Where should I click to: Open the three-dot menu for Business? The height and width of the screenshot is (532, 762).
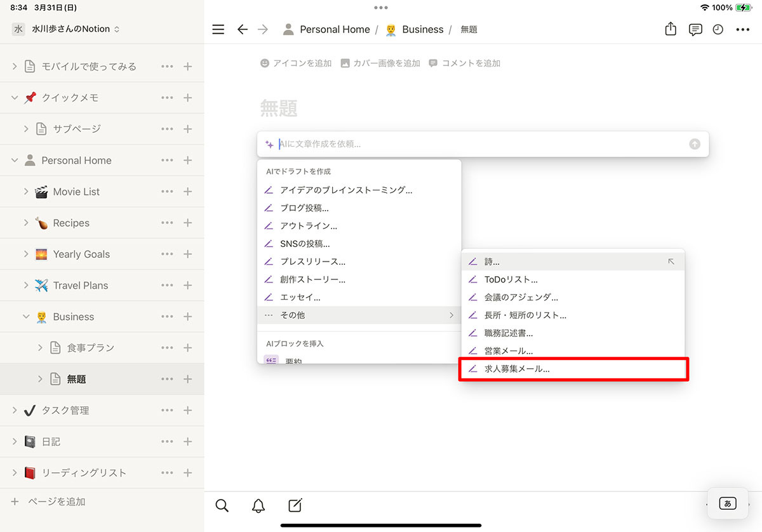167,317
